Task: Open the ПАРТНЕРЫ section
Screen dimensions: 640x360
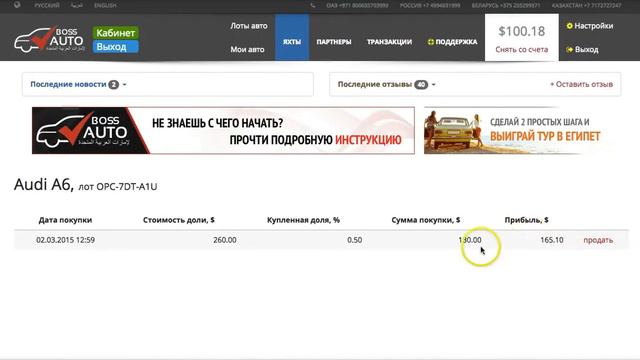Action: click(x=333, y=42)
